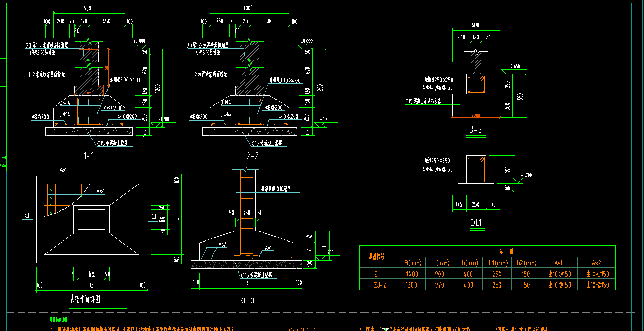Click the 地圈梁 300X400 label in section 2-2

tap(285, 80)
